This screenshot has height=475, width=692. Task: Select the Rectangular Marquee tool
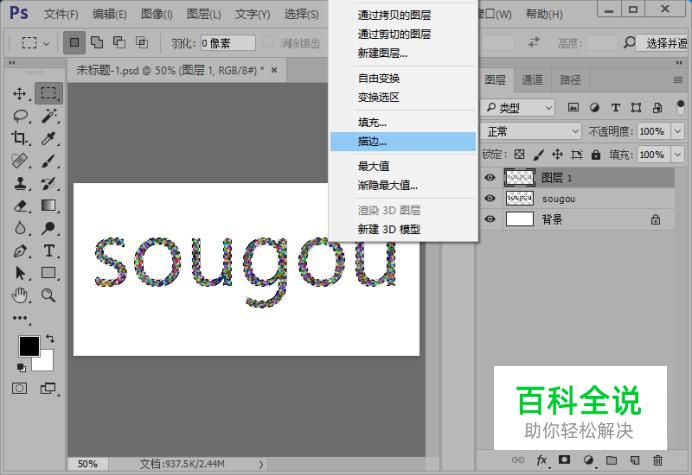[x=49, y=93]
